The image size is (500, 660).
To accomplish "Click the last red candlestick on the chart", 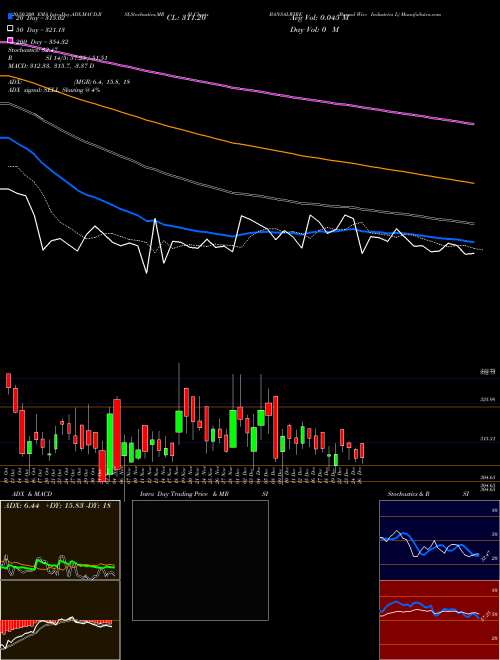I will tap(362, 450).
